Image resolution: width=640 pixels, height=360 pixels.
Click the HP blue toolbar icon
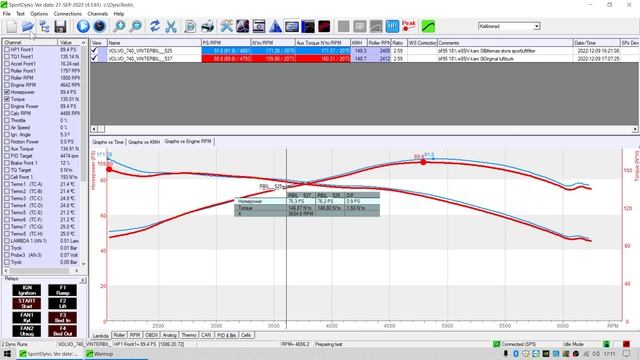click(x=392, y=27)
